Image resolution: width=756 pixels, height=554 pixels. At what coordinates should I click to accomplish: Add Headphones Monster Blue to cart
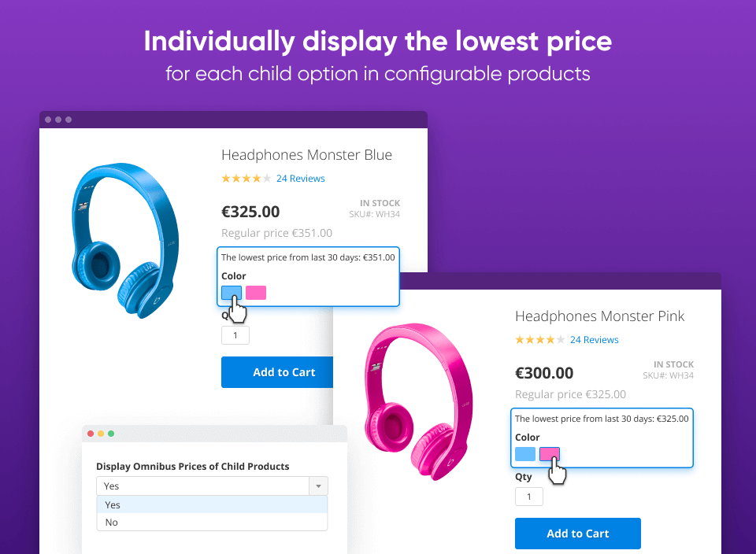point(277,372)
